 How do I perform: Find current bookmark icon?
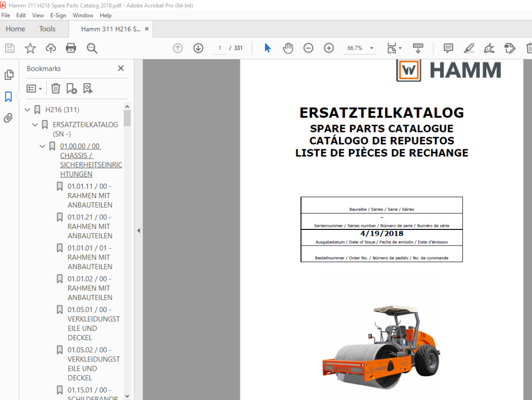pos(88,88)
